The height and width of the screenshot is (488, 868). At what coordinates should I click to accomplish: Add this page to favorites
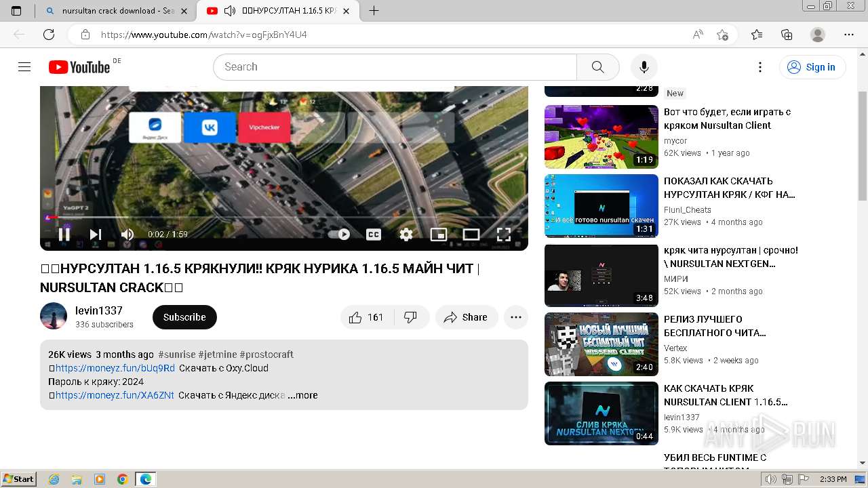(x=722, y=35)
